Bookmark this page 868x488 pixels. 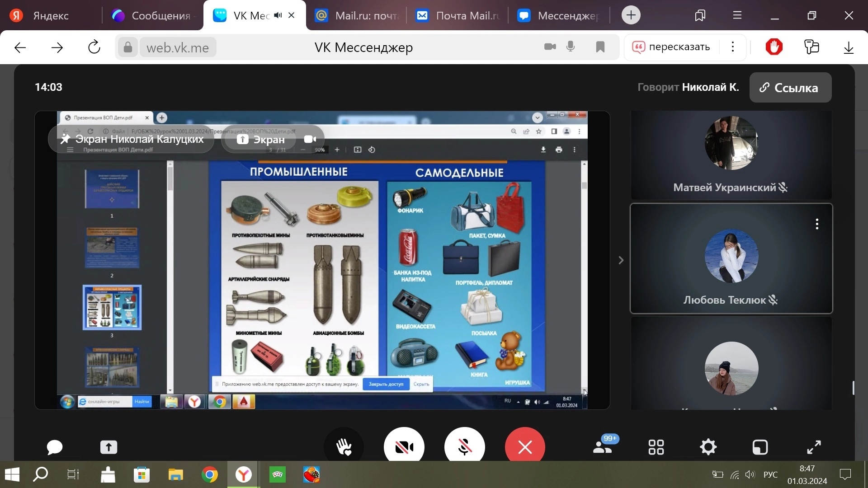(600, 47)
